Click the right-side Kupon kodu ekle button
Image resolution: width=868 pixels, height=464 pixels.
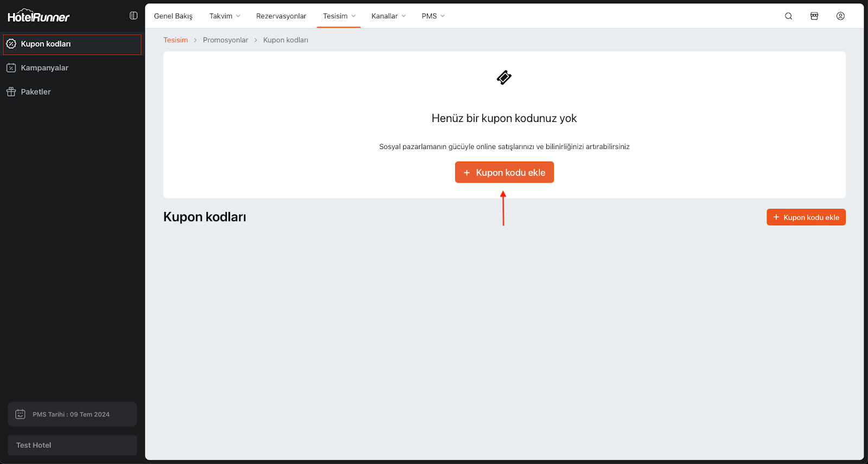(806, 217)
